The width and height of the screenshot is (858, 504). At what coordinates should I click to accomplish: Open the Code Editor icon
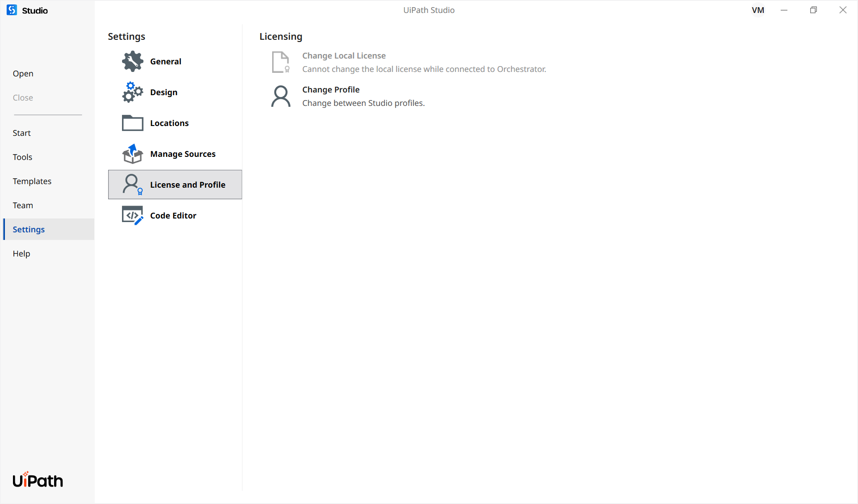tap(132, 215)
